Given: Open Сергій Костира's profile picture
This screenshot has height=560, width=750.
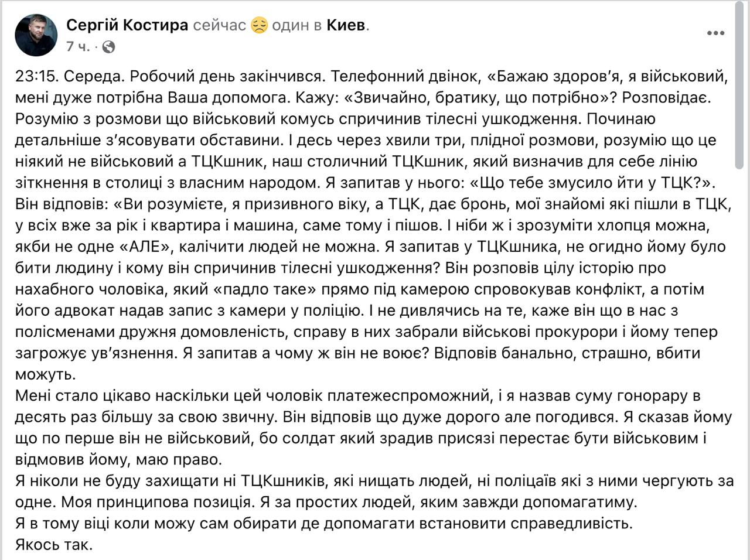Looking at the screenshot, I should [36, 35].
